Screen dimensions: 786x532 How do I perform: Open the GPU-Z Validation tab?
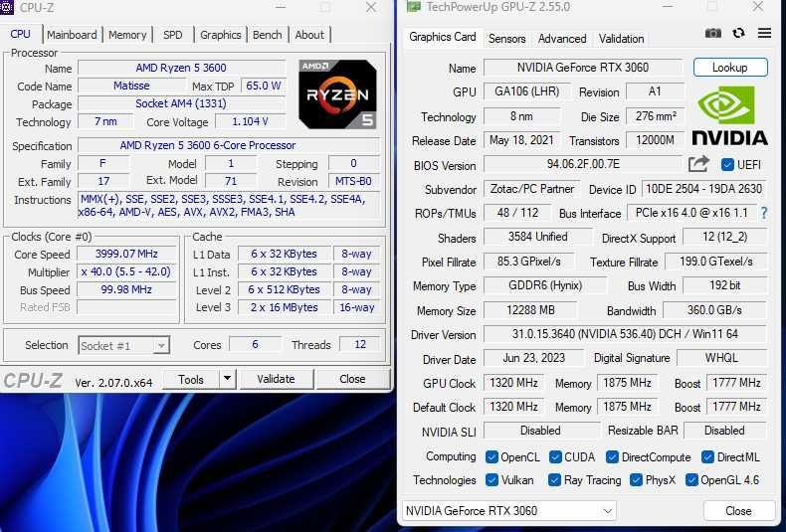point(621,39)
